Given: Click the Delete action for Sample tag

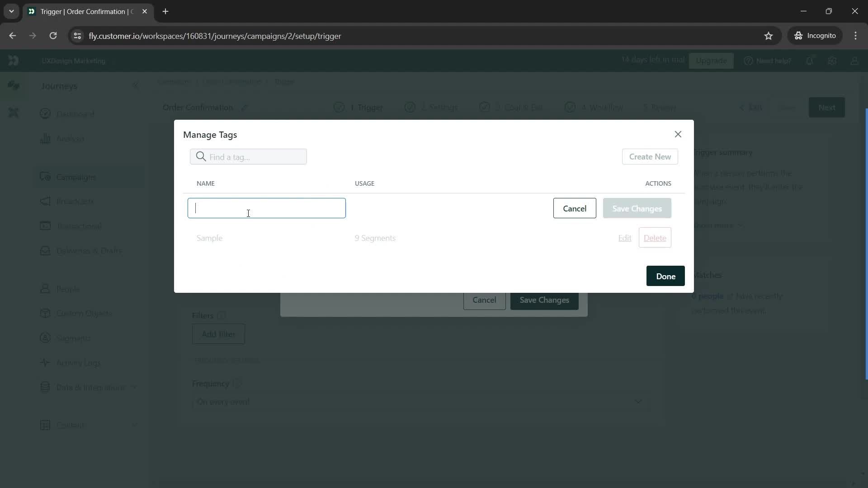Looking at the screenshot, I should [x=655, y=237].
